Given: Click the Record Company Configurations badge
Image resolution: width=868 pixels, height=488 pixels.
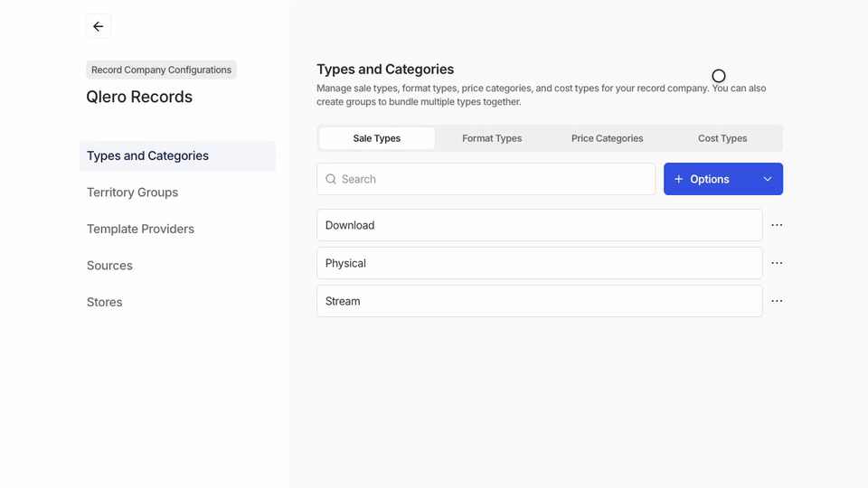Looking at the screenshot, I should click(161, 70).
